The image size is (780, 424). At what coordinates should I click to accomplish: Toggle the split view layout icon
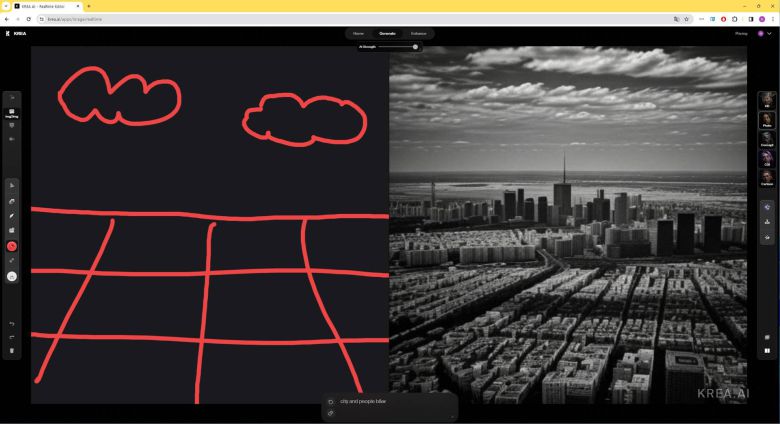tap(767, 351)
